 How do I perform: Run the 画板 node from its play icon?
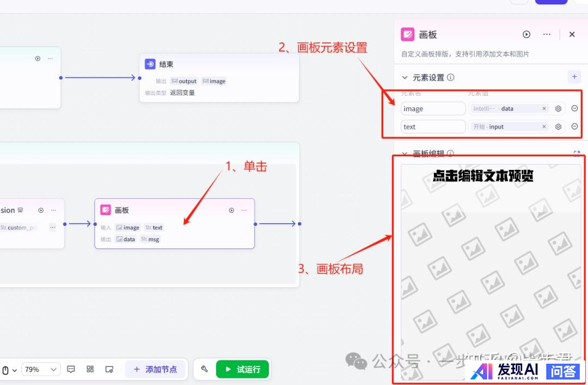[231, 210]
